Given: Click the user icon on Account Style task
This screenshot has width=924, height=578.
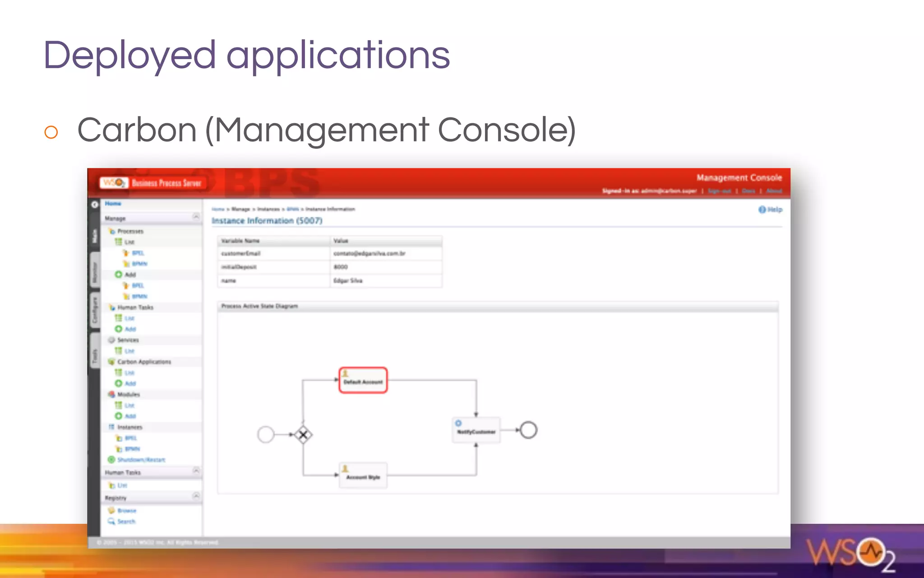Looking at the screenshot, I should 345,469.
